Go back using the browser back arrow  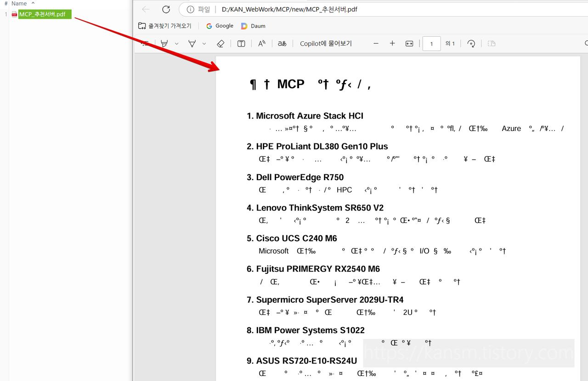pyautogui.click(x=146, y=9)
